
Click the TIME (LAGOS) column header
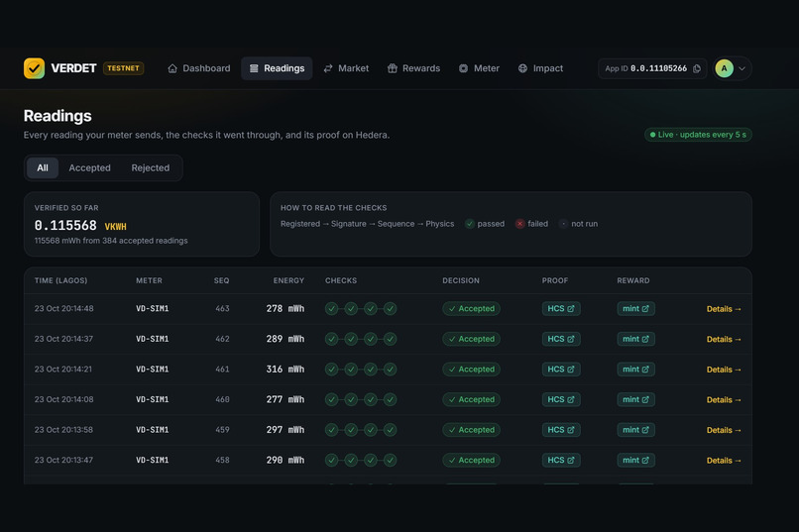pos(60,280)
